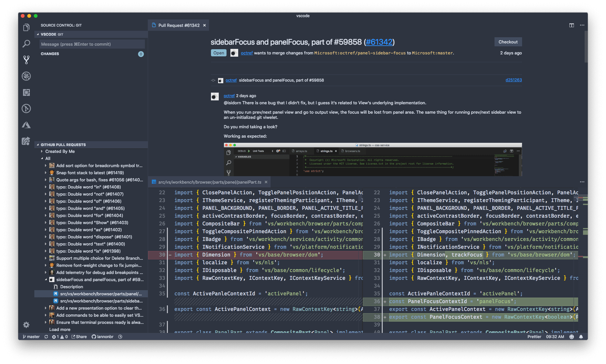Click Load more in pull request list
Image resolution: width=606 pixels, height=364 pixels.
[60, 329]
